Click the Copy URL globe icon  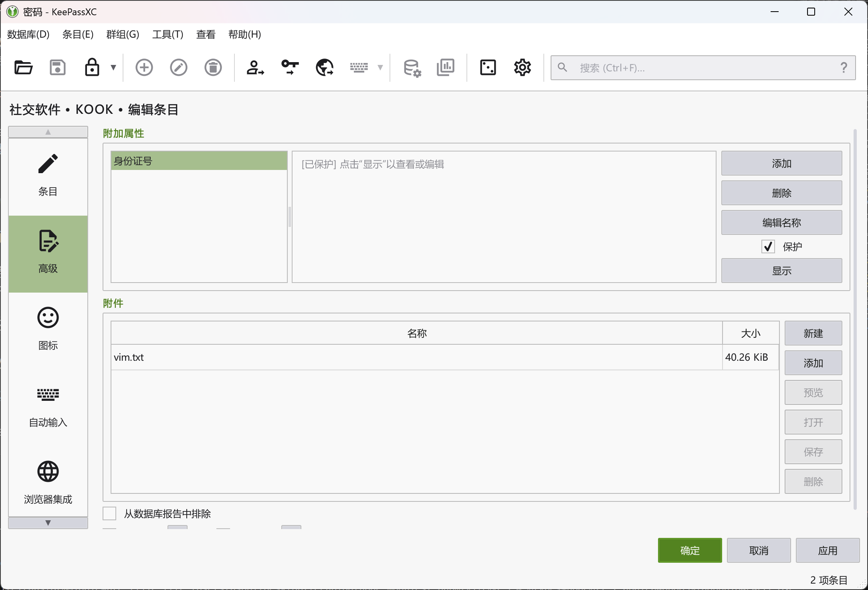click(x=325, y=67)
